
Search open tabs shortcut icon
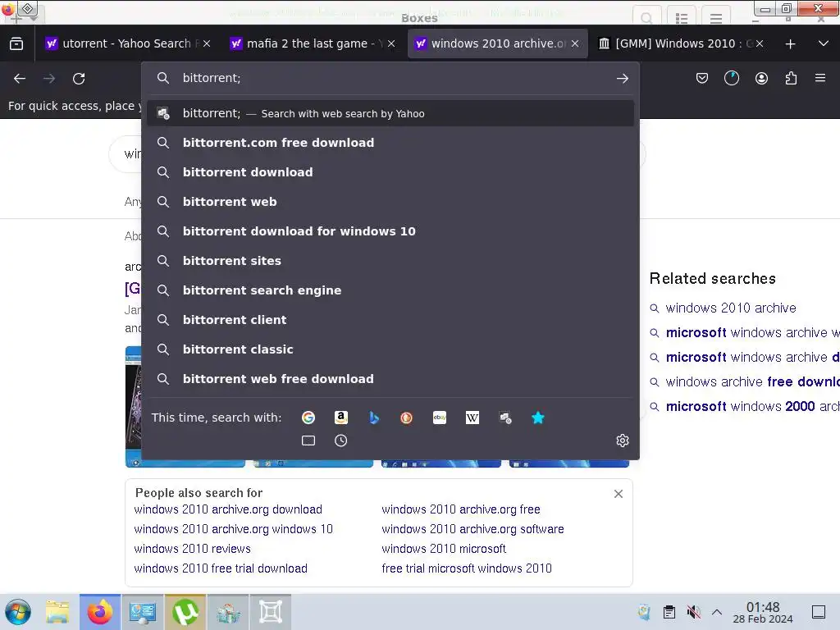click(308, 441)
